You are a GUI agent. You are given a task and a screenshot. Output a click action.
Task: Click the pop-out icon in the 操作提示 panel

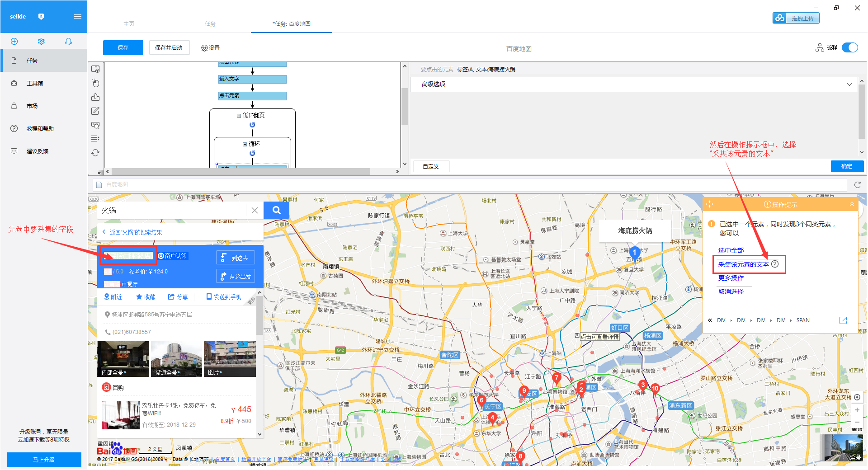(x=843, y=320)
